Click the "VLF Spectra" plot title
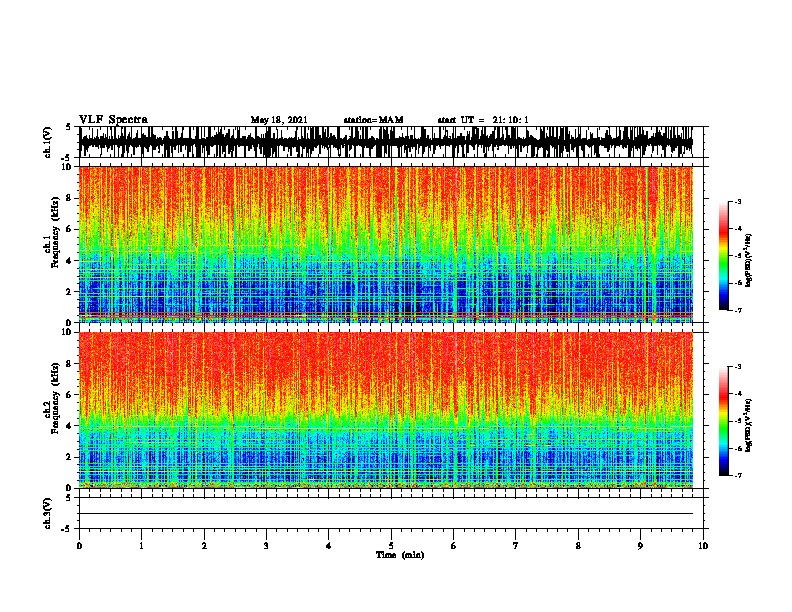Screen dimensions: 792x612 [x=113, y=120]
